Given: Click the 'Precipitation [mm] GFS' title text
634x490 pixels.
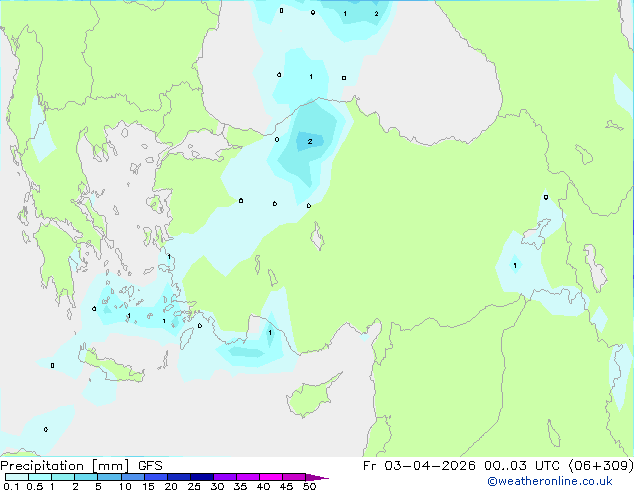Looking at the screenshot, I should click(x=81, y=466).
